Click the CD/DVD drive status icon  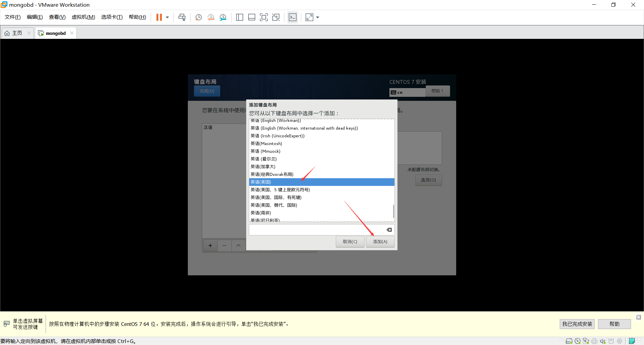[578, 341]
